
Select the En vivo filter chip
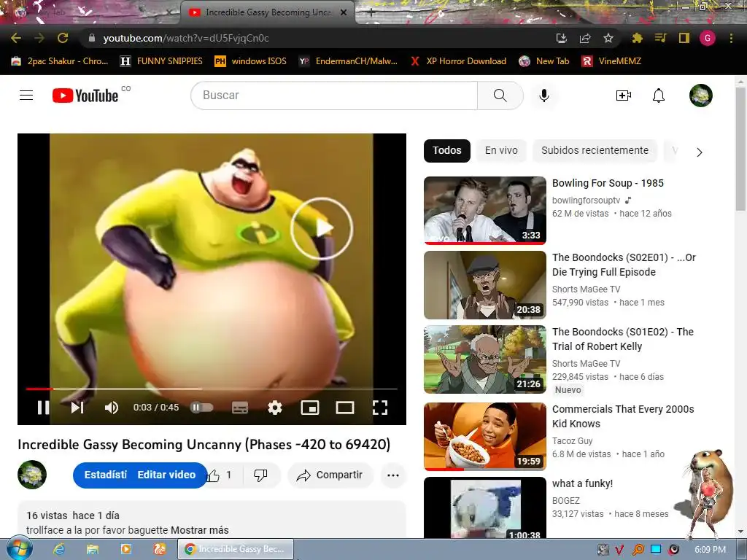(x=501, y=150)
